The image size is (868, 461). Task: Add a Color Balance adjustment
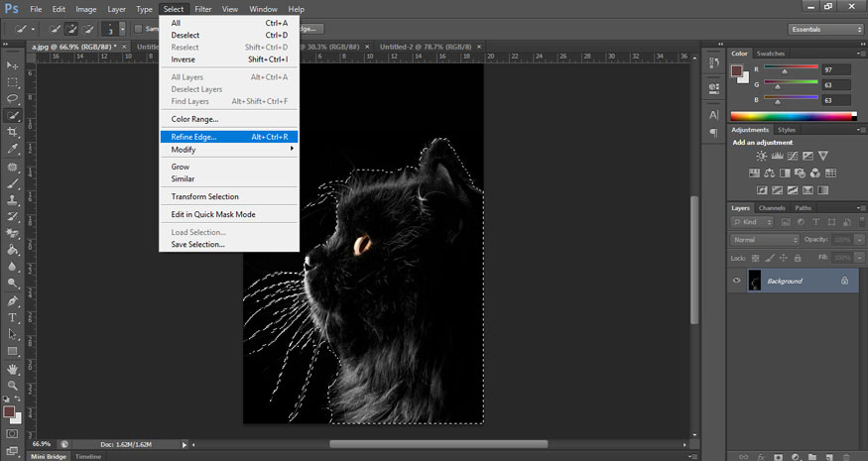tap(770, 173)
